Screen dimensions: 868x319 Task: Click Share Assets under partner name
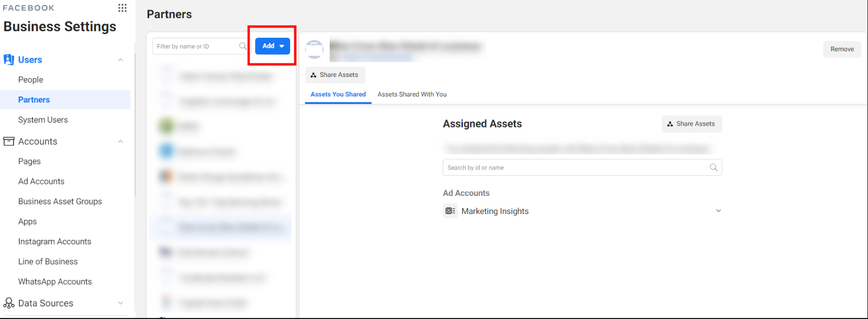[335, 75]
